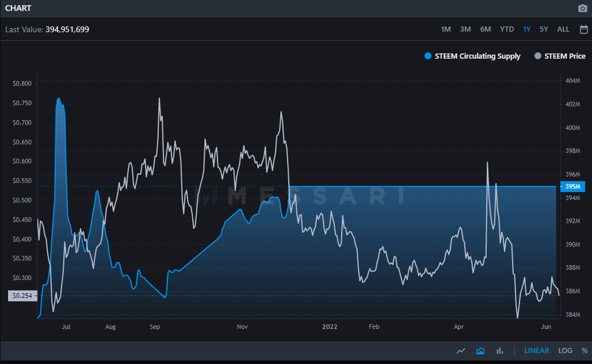This screenshot has width=592, height=364.
Task: Click the Last Value 394,951,699 text
Action: 47,29
